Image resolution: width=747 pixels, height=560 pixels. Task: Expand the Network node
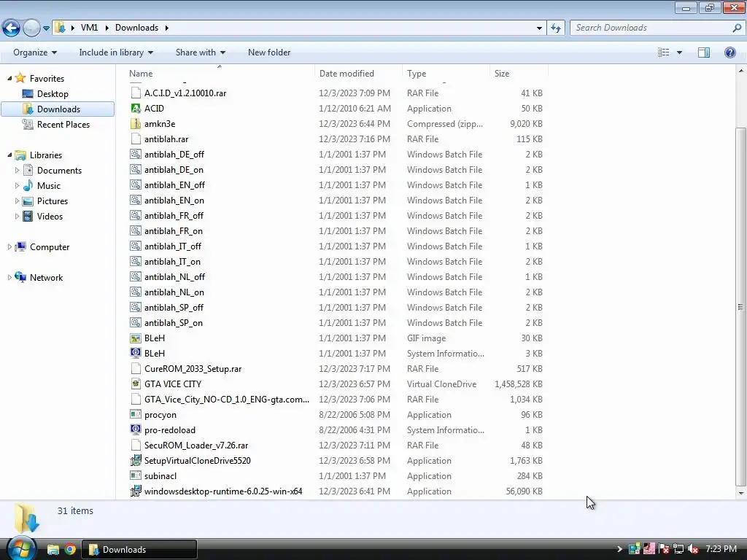(x=9, y=278)
